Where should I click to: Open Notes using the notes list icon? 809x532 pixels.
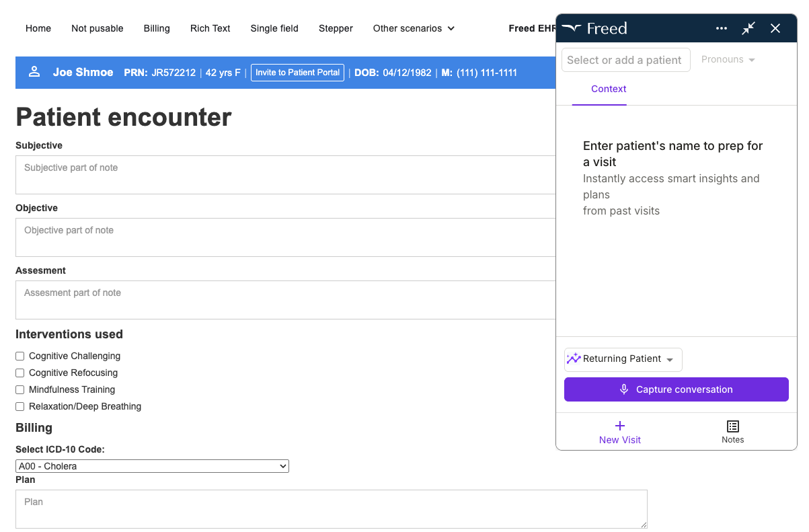[732, 427]
